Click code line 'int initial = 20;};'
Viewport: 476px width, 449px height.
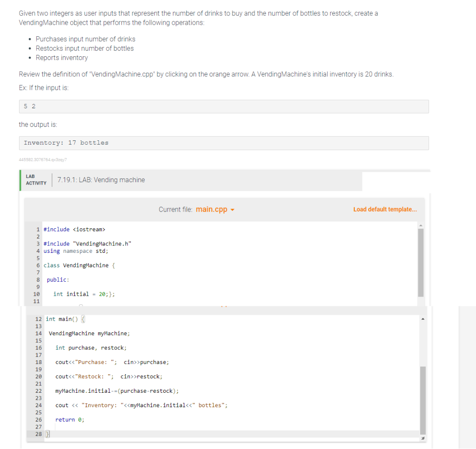pyautogui.click(x=84, y=294)
